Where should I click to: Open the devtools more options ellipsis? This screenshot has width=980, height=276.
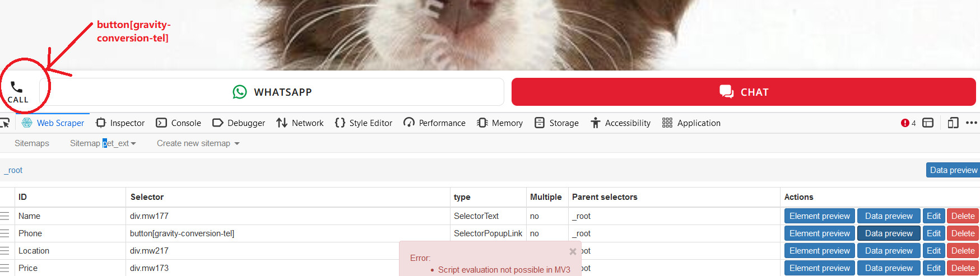(972, 123)
